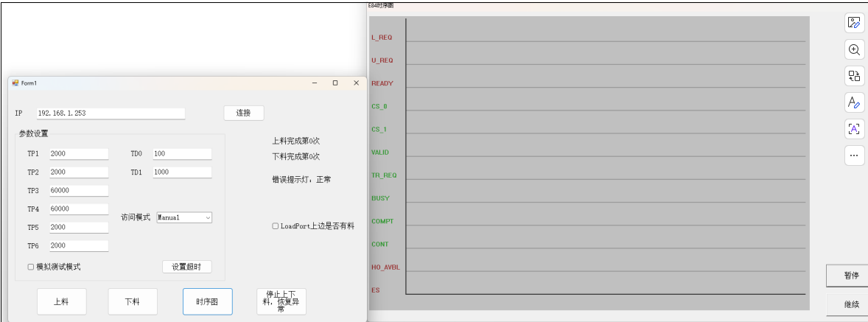Click the 暂停 pause button
The width and height of the screenshot is (868, 322).
click(850, 275)
